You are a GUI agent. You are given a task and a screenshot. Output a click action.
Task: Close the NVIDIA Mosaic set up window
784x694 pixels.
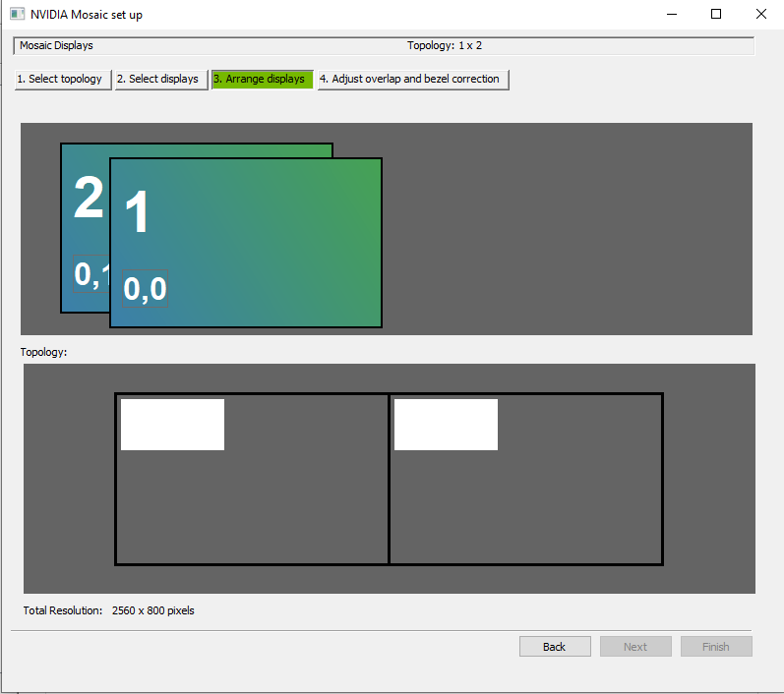click(x=761, y=14)
